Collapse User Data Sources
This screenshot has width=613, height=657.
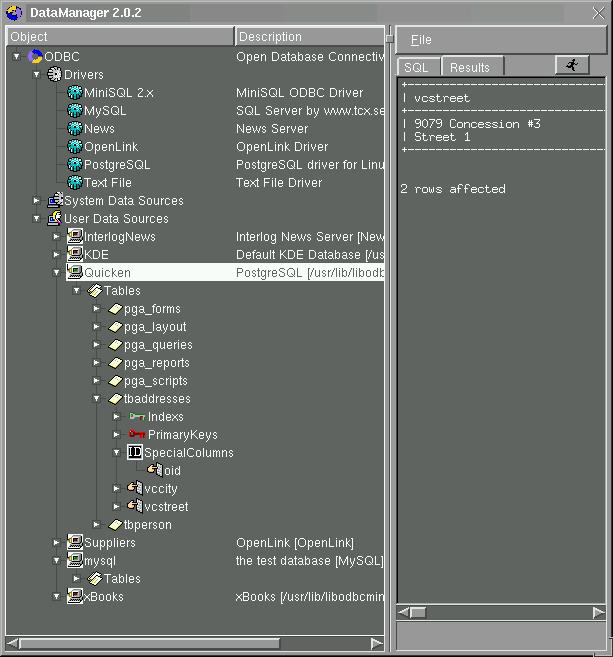tap(36, 218)
